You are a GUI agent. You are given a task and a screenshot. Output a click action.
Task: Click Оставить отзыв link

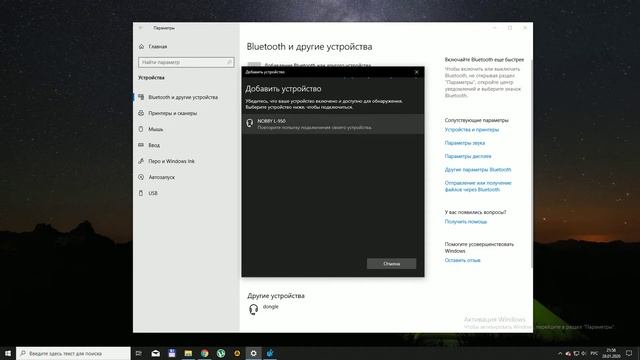point(462,260)
